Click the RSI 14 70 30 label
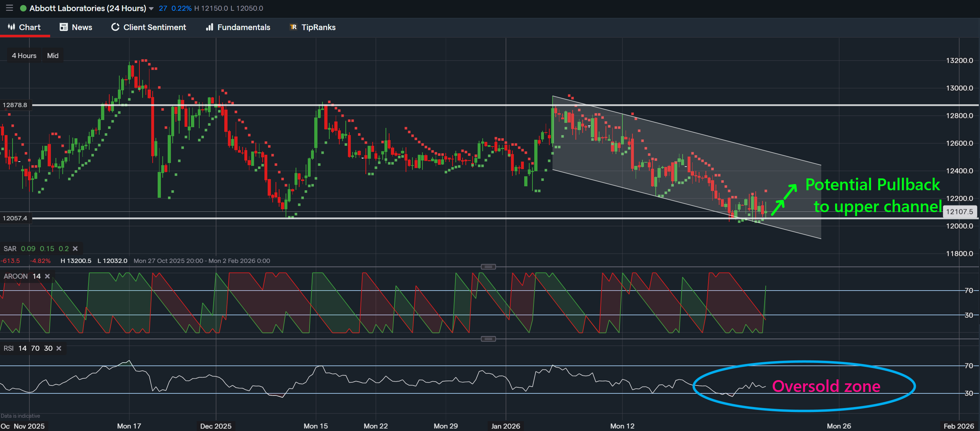The height and width of the screenshot is (431, 980). [x=28, y=348]
